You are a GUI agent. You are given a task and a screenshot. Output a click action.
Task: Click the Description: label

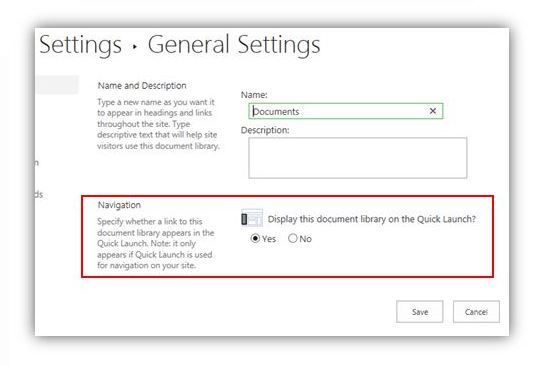[x=265, y=130]
